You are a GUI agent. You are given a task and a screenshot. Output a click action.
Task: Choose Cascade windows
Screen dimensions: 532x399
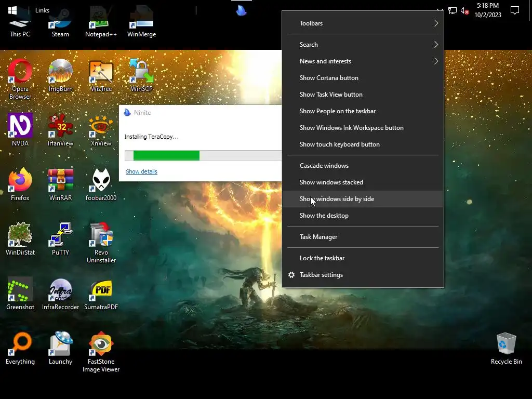[363, 166]
